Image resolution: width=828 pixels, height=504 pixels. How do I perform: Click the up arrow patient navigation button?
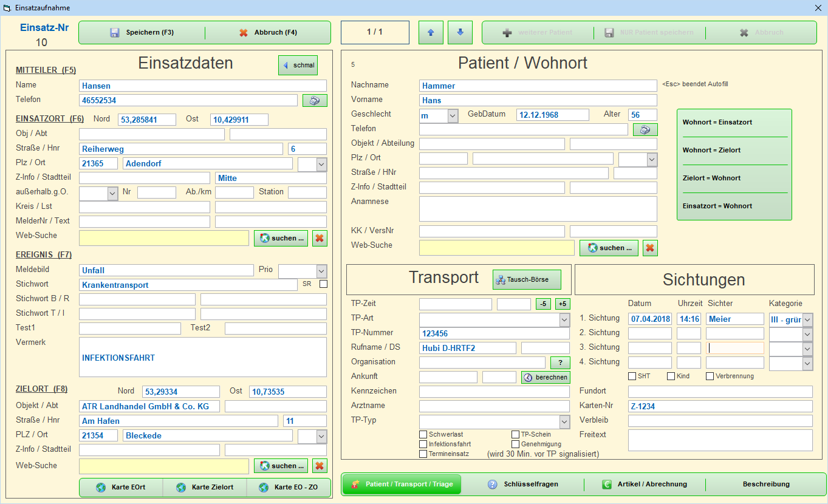point(431,33)
